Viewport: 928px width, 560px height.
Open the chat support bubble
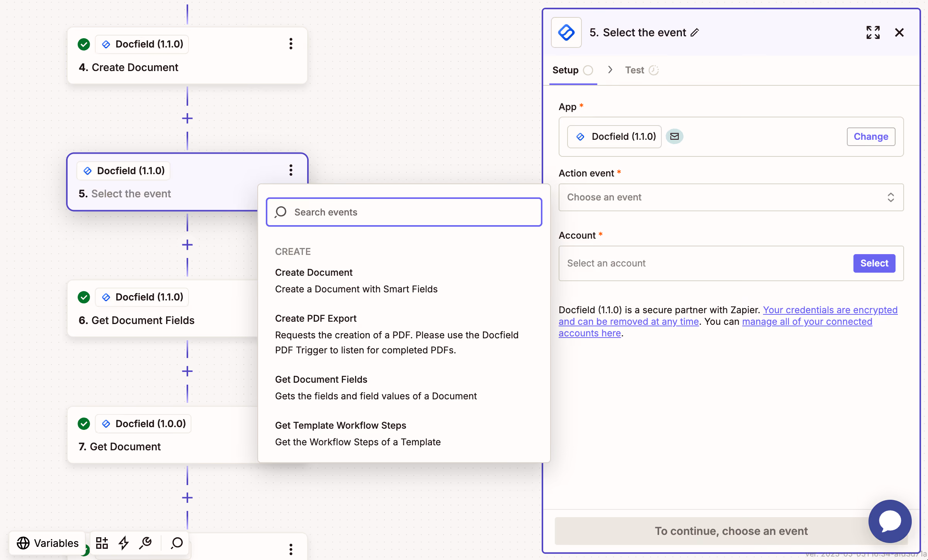890,521
